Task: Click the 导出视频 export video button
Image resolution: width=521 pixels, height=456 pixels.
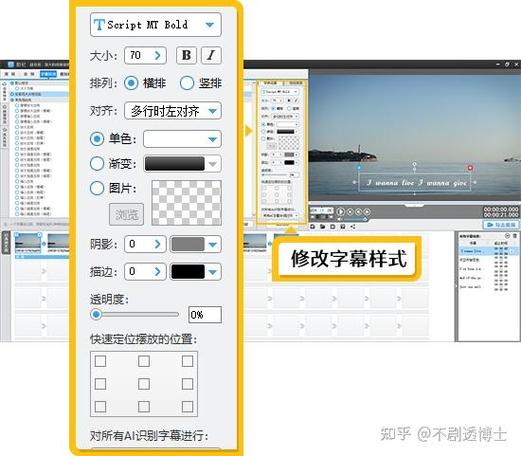Action: pos(501,225)
